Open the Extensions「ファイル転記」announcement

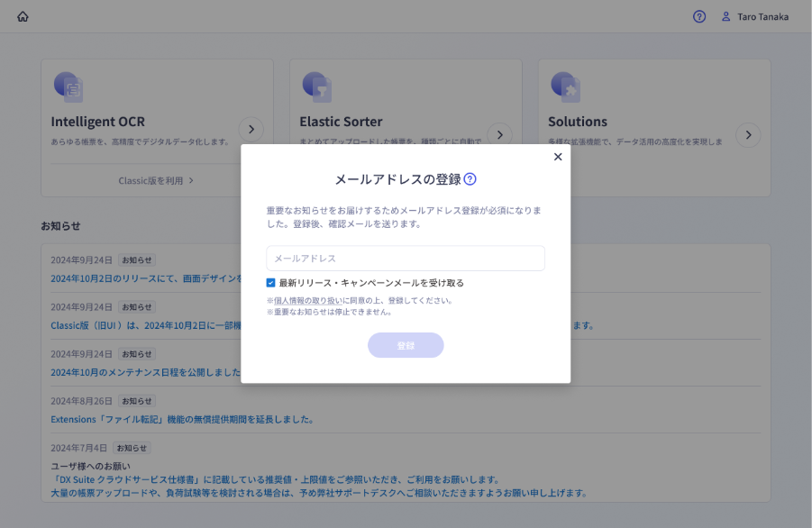(x=182, y=419)
